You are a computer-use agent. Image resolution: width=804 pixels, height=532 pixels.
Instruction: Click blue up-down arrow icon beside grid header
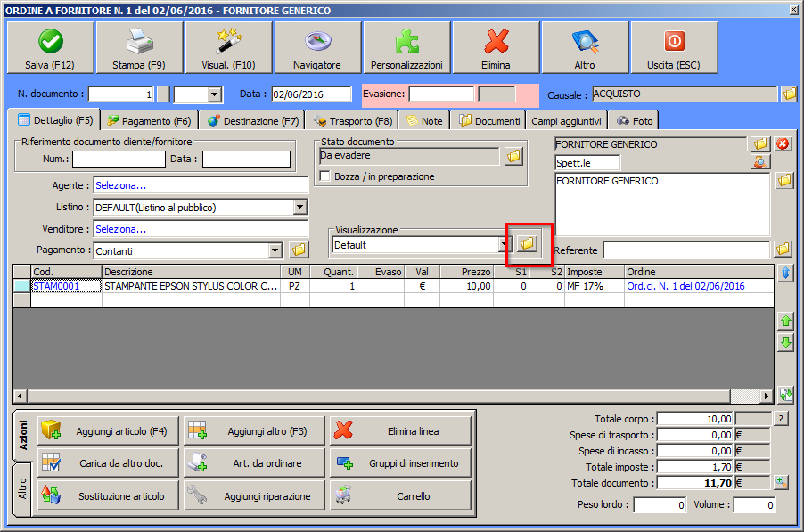pyautogui.click(x=785, y=273)
